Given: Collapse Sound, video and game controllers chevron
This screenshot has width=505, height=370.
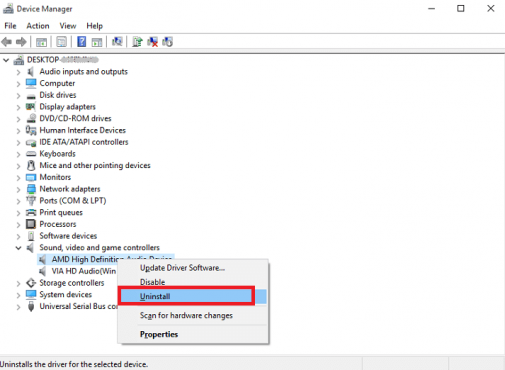Looking at the screenshot, I should 18,248.
